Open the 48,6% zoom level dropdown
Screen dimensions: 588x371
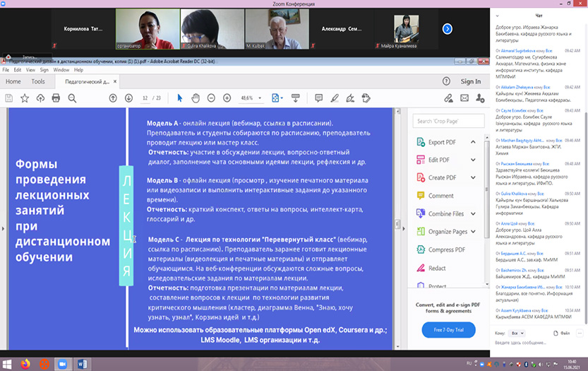point(252,98)
